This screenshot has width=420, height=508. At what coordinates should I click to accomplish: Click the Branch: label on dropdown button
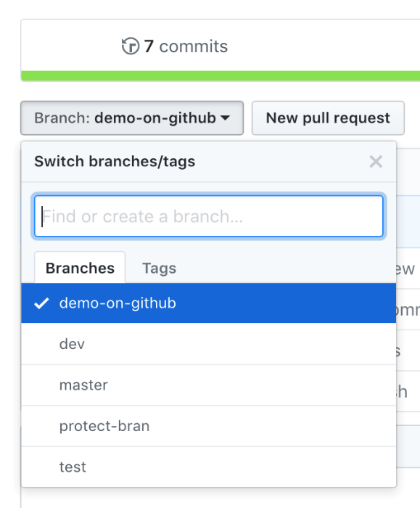(x=62, y=118)
